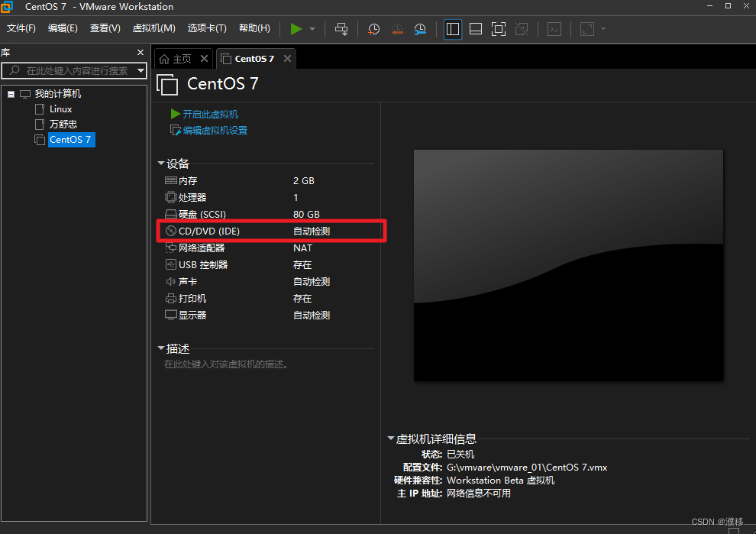Close the CentOS 7 tab
This screenshot has height=534, width=756.
pyautogui.click(x=287, y=58)
